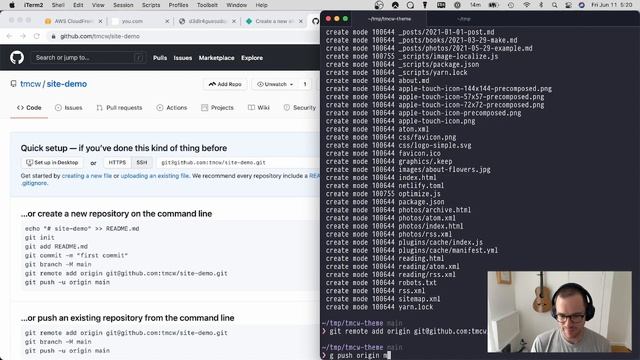Click the webcam video overlay
Screen dimensions: 640x360
pos(560,311)
